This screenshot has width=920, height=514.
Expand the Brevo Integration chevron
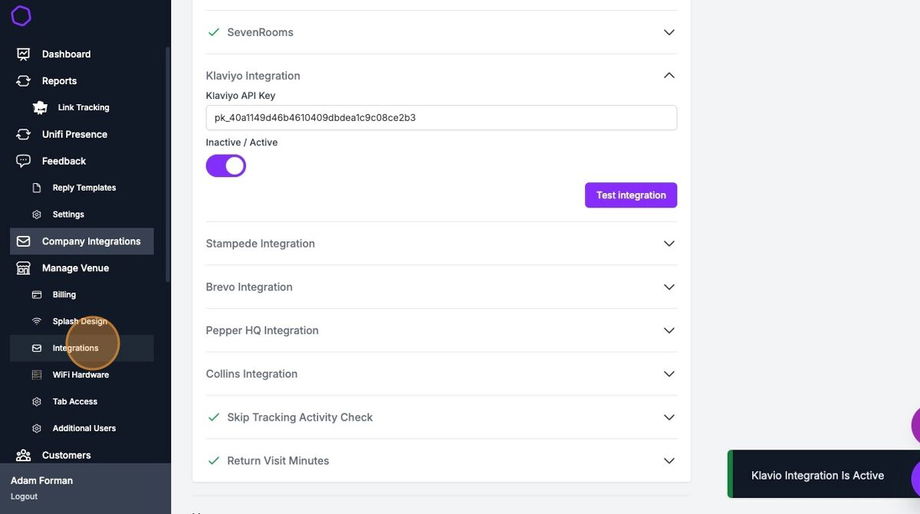(x=669, y=287)
